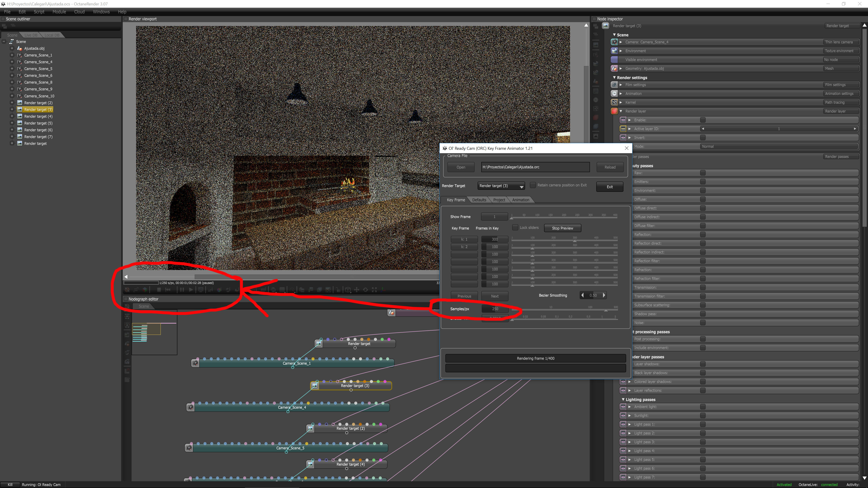Viewport: 868px width, 488px height.
Task: Click the stop render icon
Action: 159,290
